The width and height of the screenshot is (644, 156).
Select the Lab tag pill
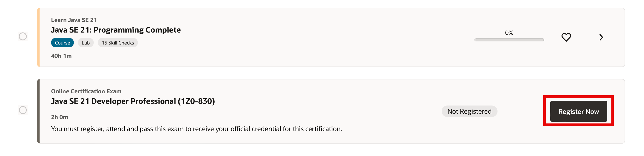[86, 43]
